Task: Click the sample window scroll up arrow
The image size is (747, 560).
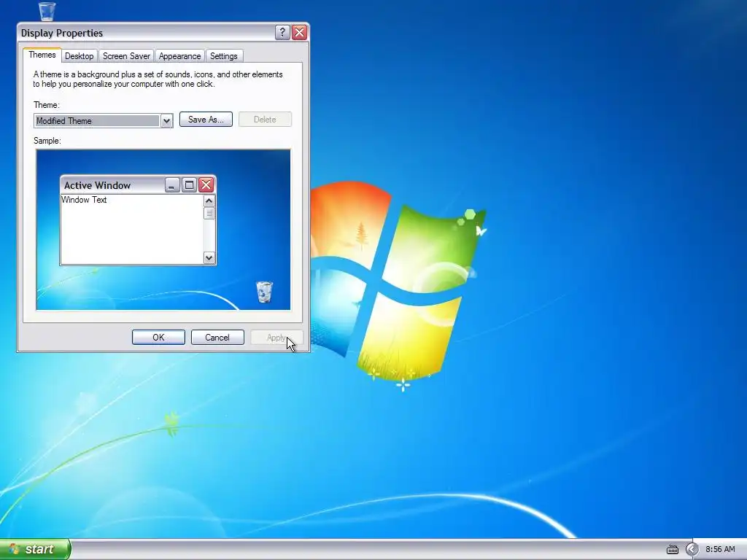Action: (209, 201)
